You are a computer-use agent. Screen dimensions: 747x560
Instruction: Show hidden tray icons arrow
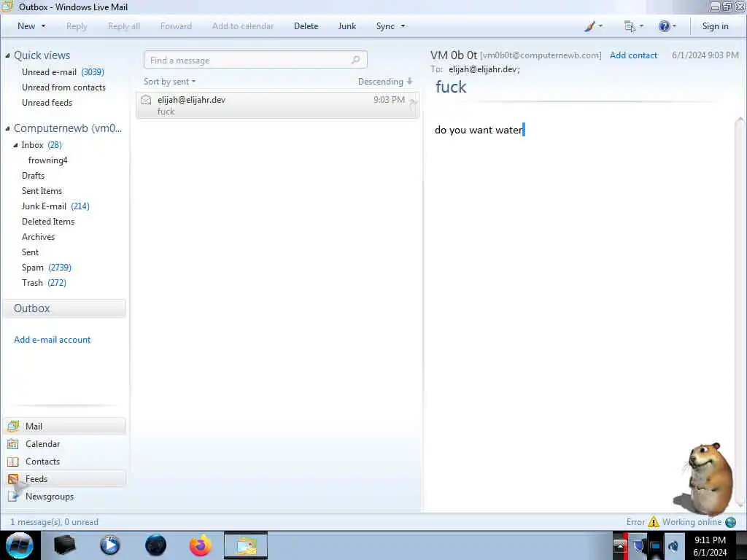(x=620, y=545)
